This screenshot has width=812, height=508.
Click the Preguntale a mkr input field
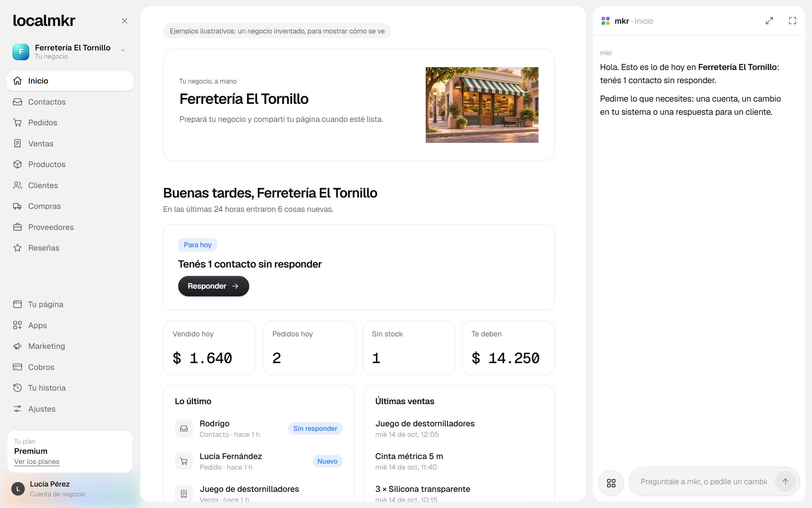click(x=703, y=481)
